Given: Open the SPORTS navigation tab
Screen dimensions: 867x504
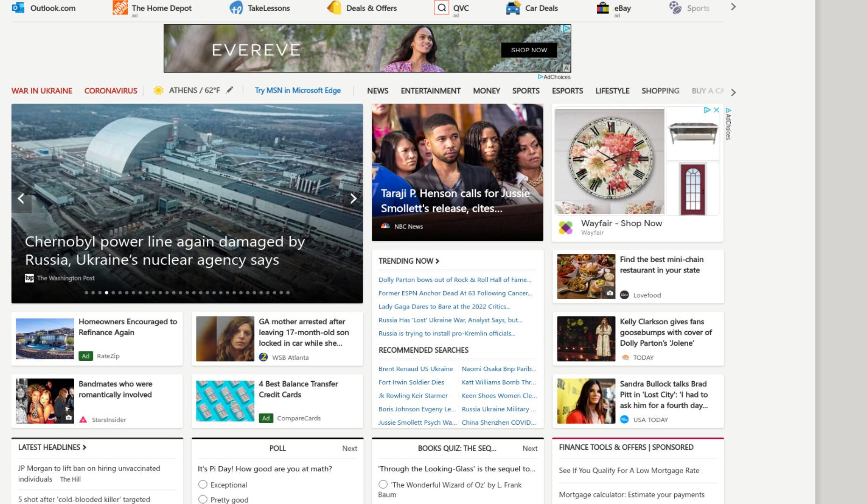Looking at the screenshot, I should click(x=526, y=91).
